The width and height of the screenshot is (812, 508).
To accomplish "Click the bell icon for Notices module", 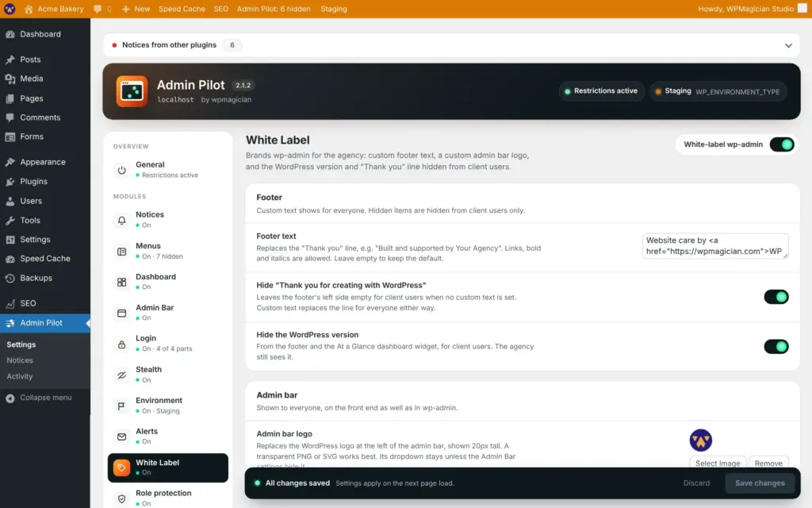I will 121,221.
